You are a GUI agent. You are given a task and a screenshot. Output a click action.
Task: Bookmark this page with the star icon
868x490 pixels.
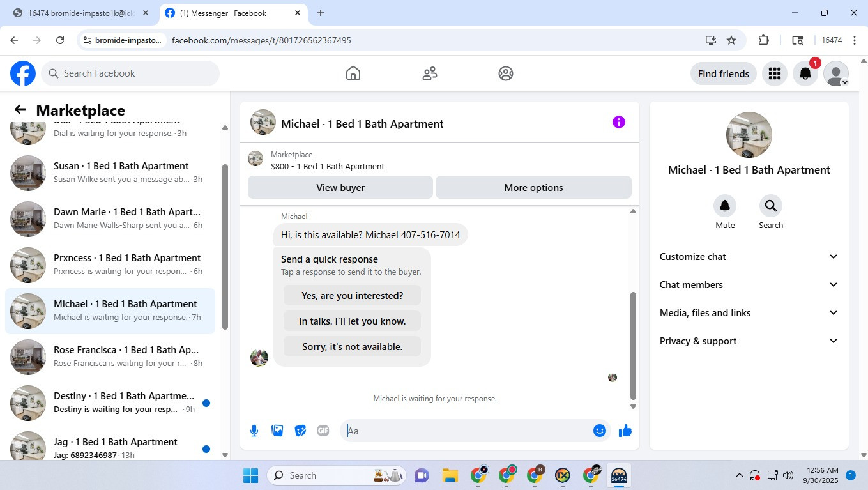(731, 40)
